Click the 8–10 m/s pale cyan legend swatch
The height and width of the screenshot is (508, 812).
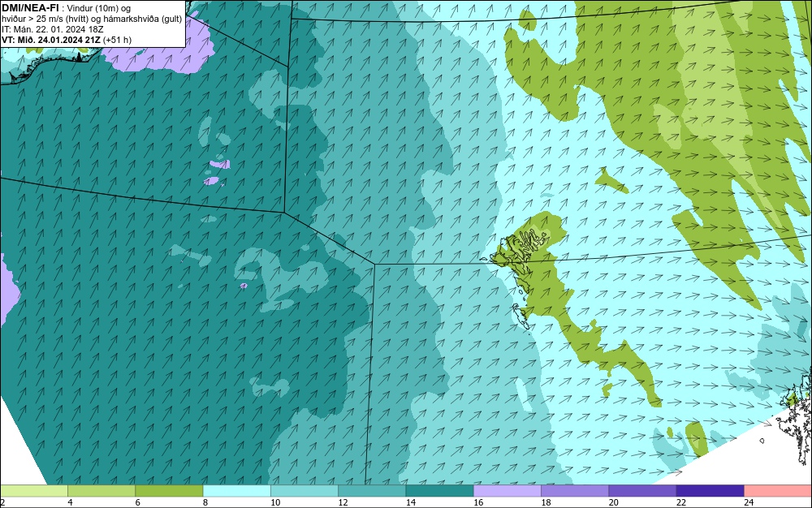236,491
